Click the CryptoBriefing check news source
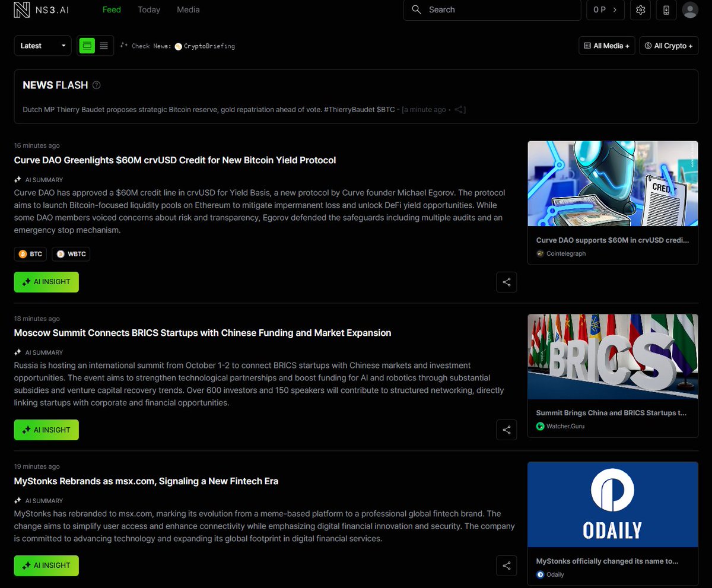 (x=205, y=46)
